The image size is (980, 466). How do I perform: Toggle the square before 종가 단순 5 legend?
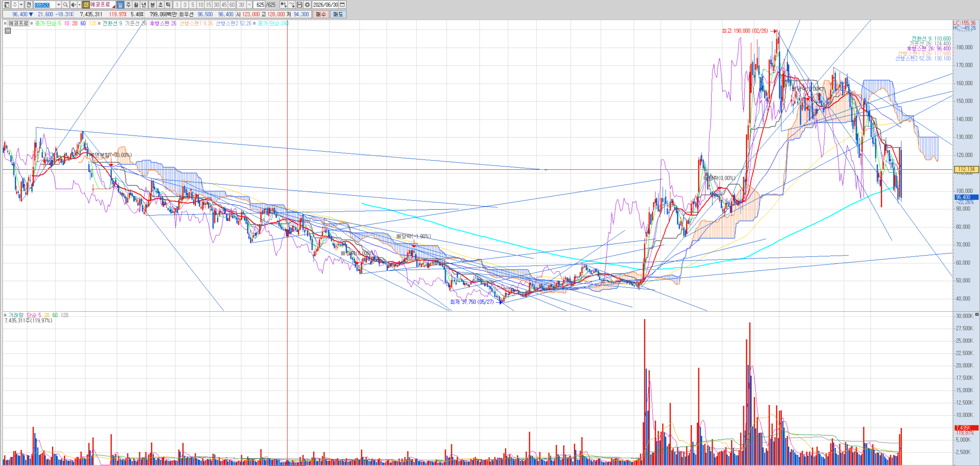[x=32, y=24]
